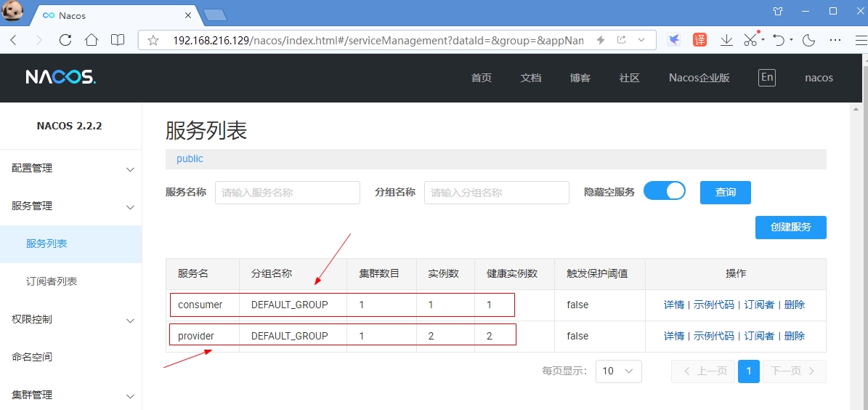Expand the 配置管理 sidebar menu
868x410 pixels.
click(x=71, y=169)
